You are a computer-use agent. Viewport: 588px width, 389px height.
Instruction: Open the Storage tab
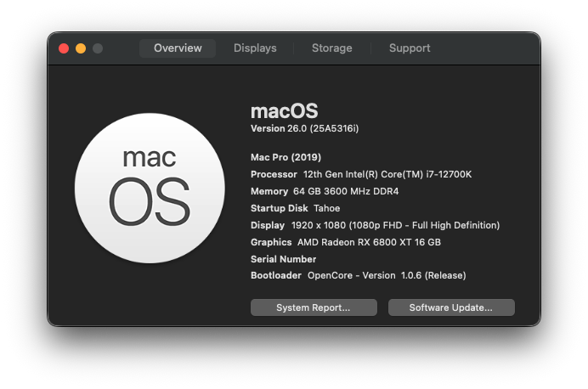pyautogui.click(x=332, y=48)
